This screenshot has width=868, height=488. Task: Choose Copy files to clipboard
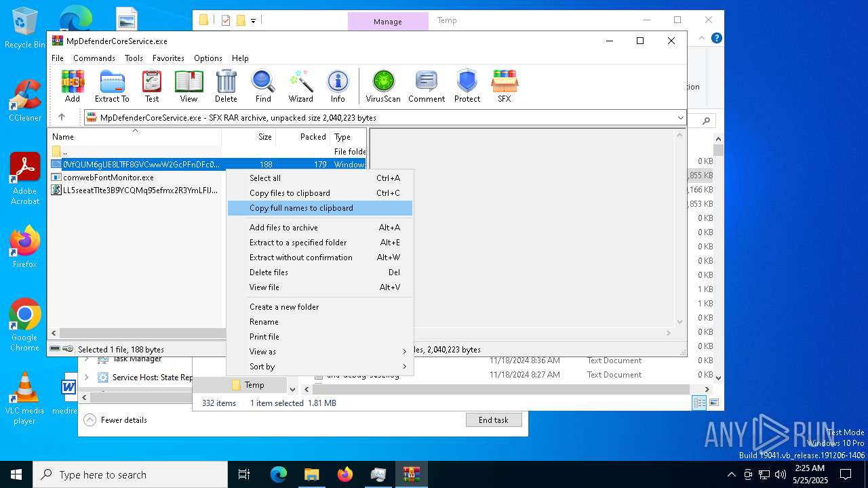tap(320, 193)
